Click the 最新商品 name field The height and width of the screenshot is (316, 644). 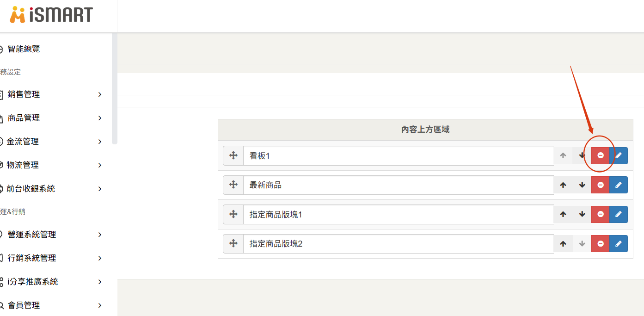tap(399, 185)
